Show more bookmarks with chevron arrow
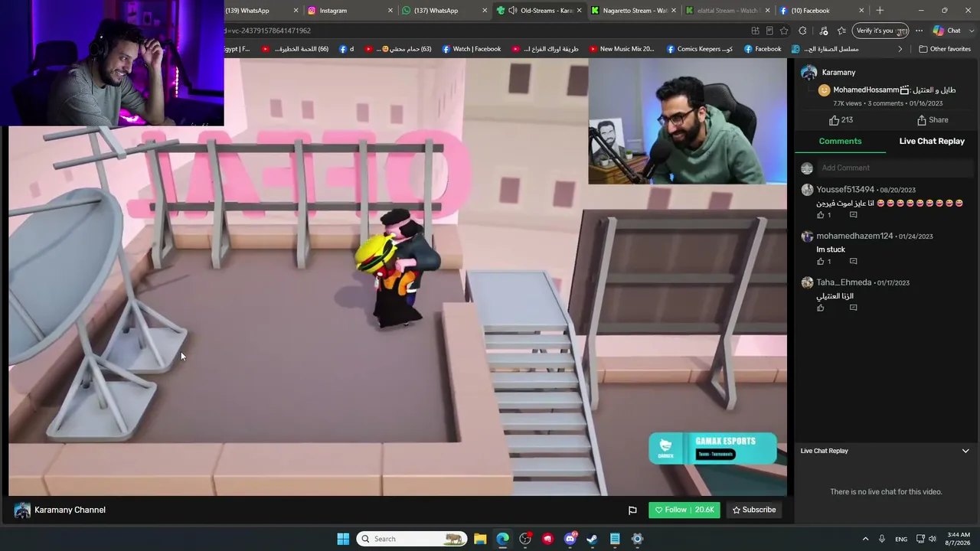Image resolution: width=980 pixels, height=551 pixels. coord(900,49)
